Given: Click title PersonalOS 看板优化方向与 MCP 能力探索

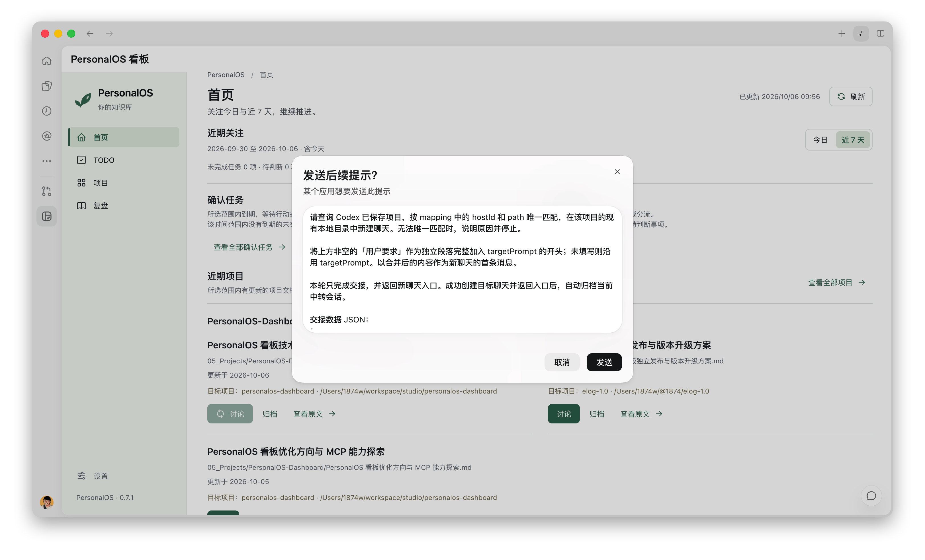Looking at the screenshot, I should [296, 451].
